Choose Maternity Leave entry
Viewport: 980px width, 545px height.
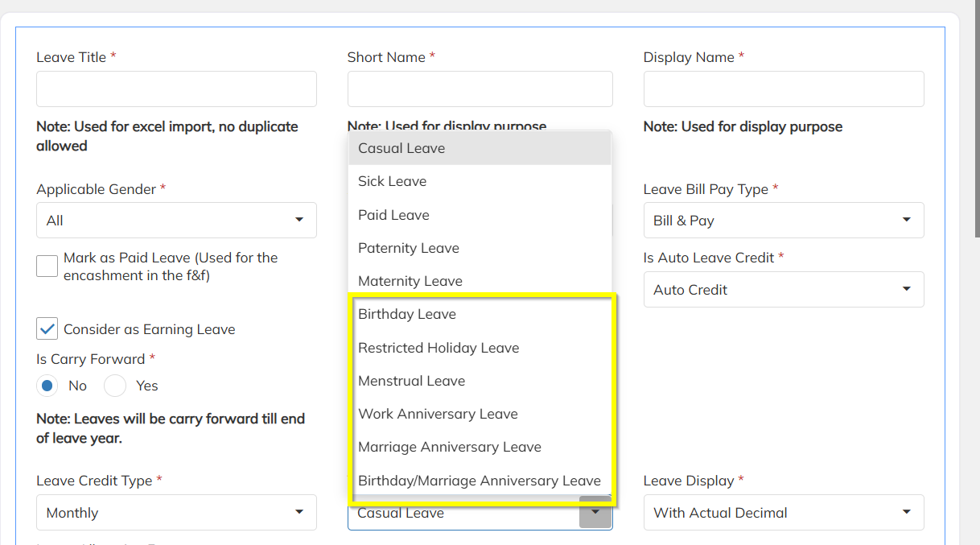[410, 281]
